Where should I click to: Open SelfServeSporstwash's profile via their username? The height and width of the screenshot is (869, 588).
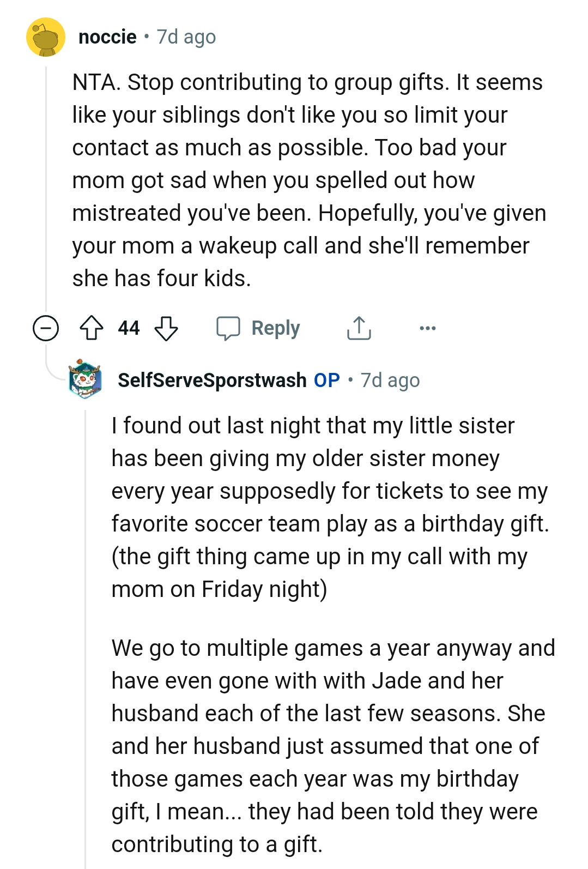pyautogui.click(x=211, y=380)
